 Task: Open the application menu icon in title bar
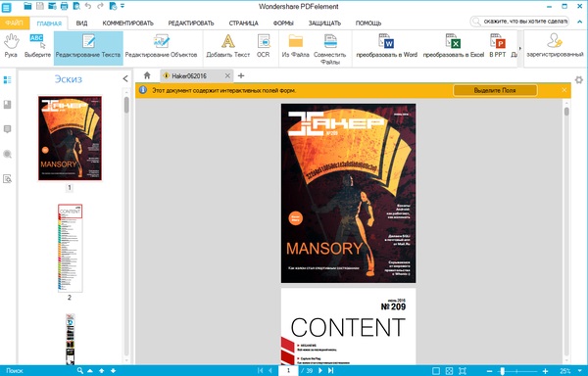click(7, 7)
